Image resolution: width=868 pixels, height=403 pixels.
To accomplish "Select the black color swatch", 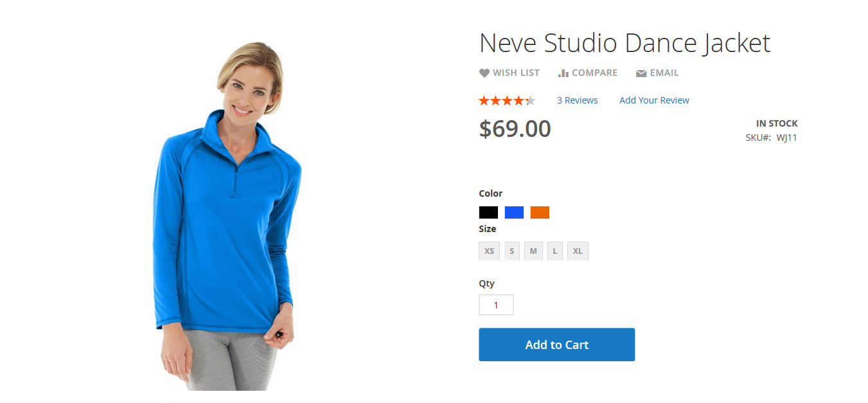I will pos(488,213).
